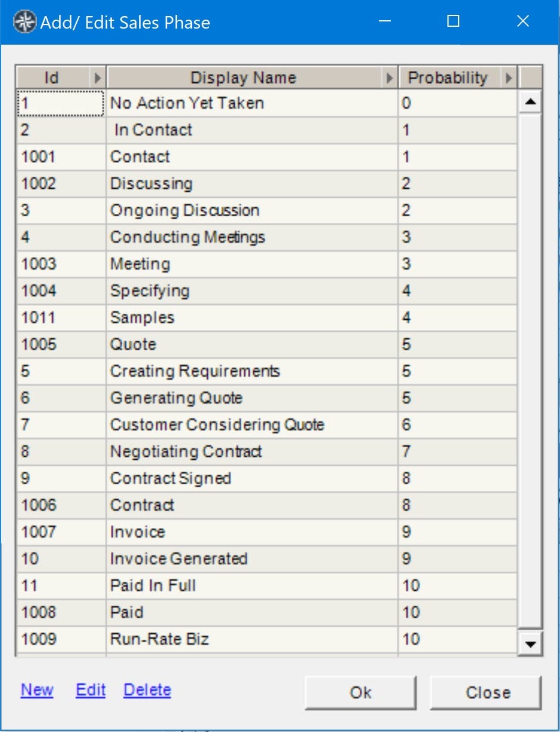The image size is (560, 732).
Task: Confirm with the Ok button
Action: (361, 693)
